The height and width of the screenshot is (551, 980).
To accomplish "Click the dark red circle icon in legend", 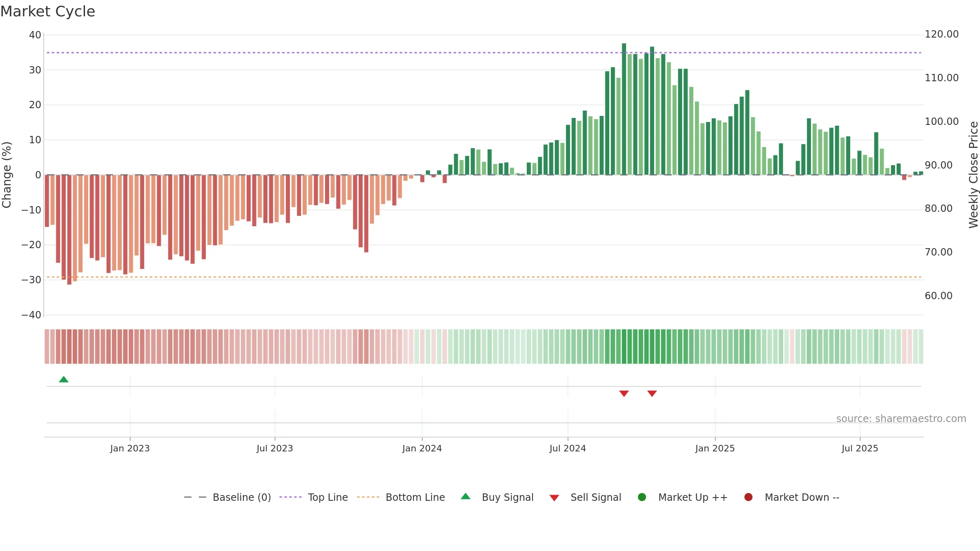I will pos(748,497).
